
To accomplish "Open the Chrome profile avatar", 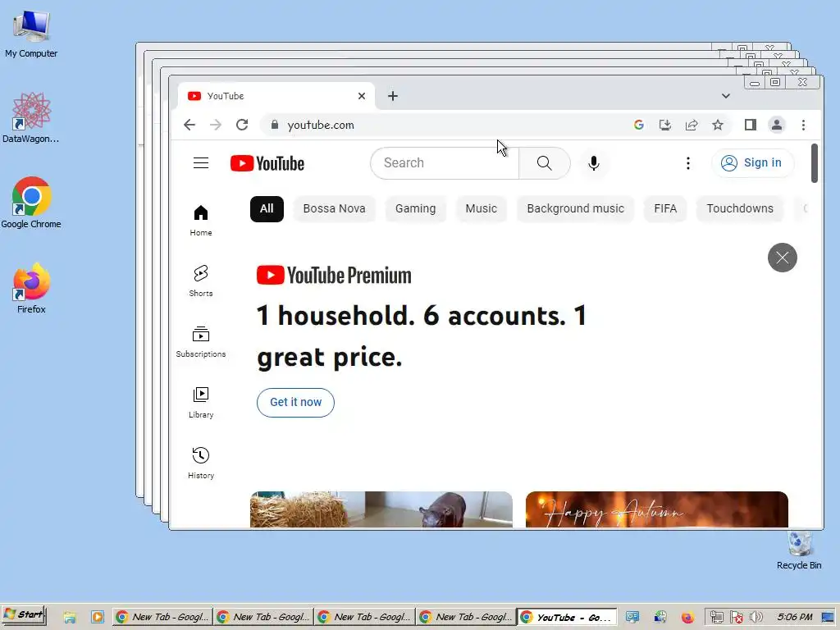I will point(776,125).
